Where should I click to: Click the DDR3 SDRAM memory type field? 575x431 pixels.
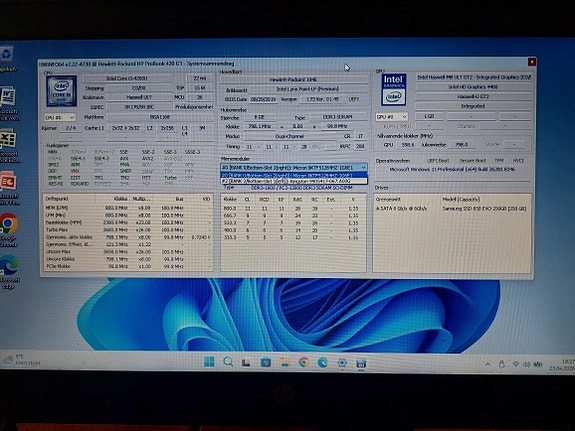[x=338, y=117]
